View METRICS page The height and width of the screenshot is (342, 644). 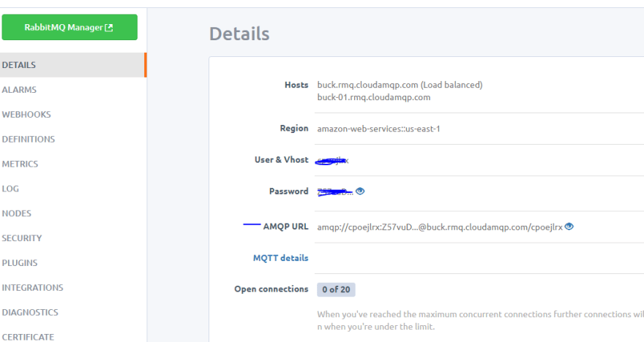click(20, 164)
